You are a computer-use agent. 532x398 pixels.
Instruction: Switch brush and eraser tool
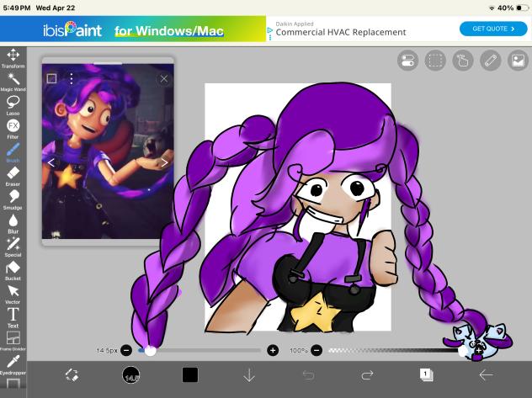72,375
